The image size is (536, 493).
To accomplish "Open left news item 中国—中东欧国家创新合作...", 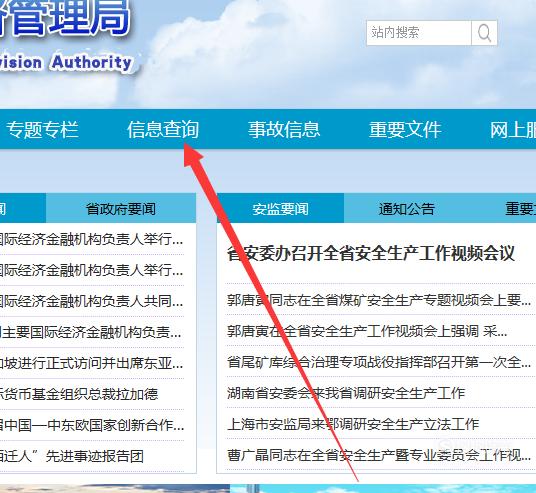I will [x=92, y=425].
